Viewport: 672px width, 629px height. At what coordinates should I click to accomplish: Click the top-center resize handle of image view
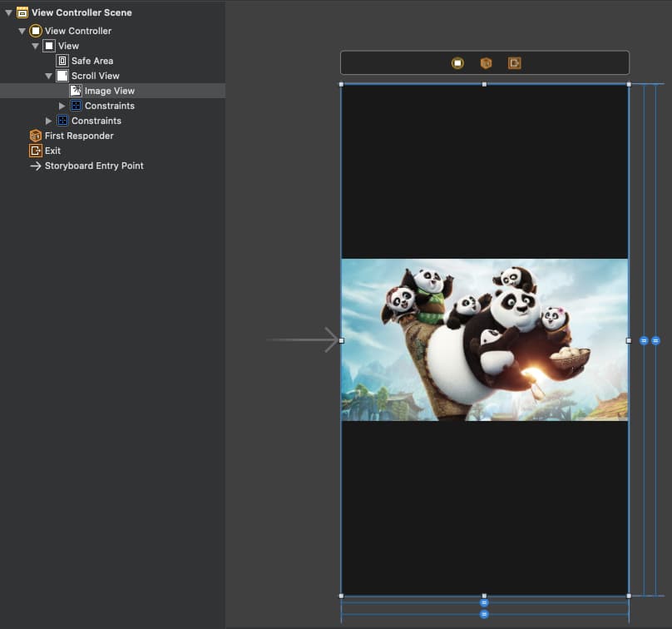(484, 85)
